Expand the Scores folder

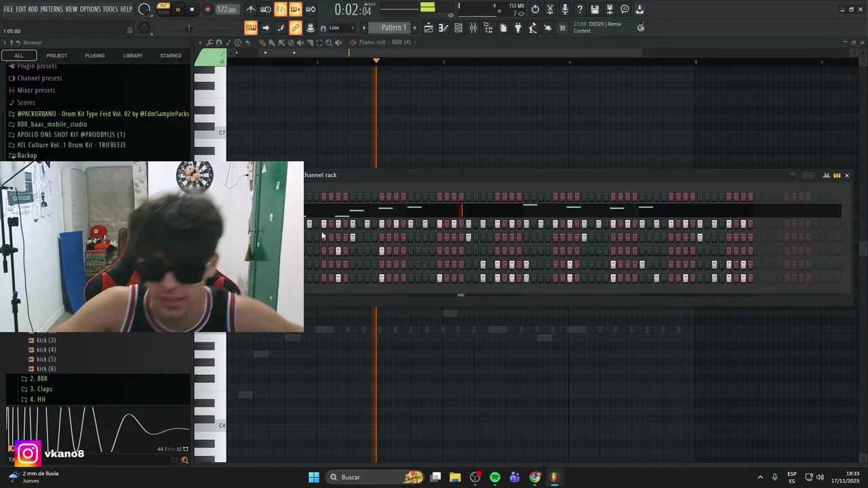26,102
